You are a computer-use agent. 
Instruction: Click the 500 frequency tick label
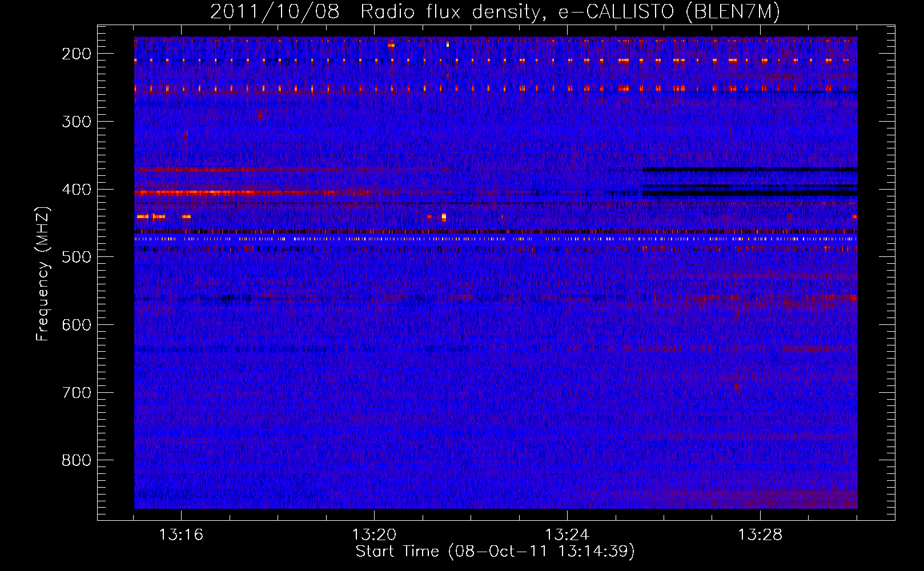pos(77,257)
